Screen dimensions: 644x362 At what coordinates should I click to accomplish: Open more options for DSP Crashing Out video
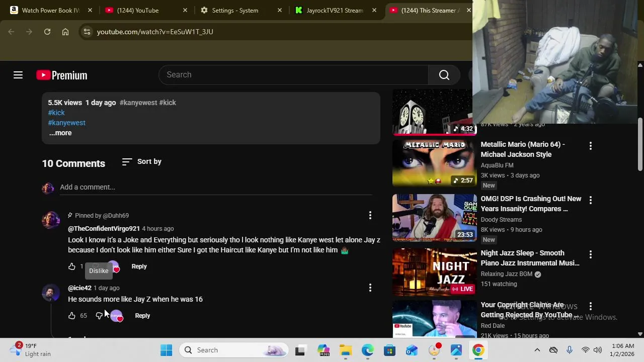coord(591,201)
